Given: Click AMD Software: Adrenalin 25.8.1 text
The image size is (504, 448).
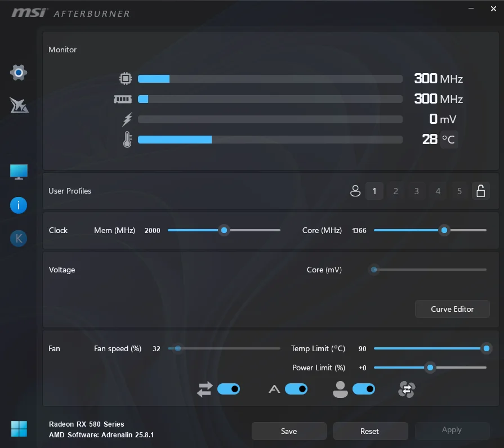Looking at the screenshot, I should pyautogui.click(x=101, y=435).
